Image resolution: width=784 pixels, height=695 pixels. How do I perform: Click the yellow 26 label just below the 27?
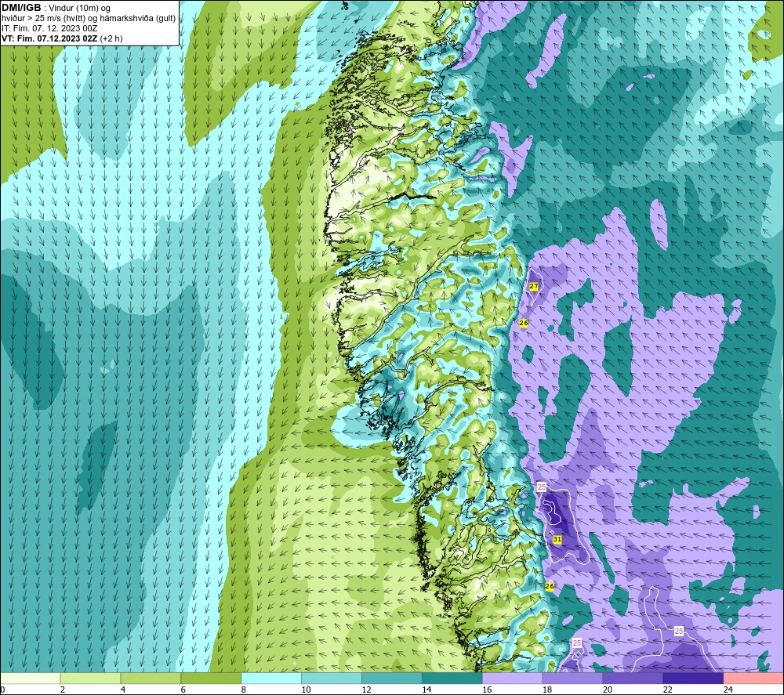(x=524, y=324)
